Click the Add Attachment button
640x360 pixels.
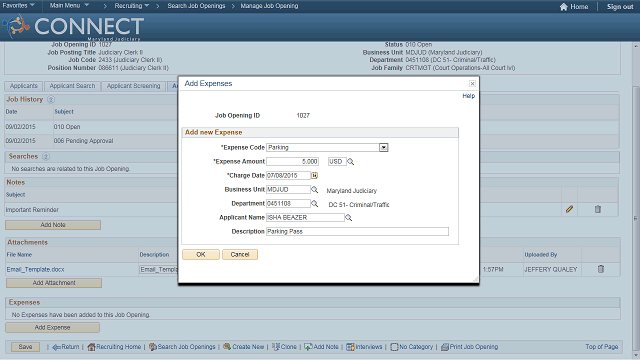pyautogui.click(x=54, y=283)
